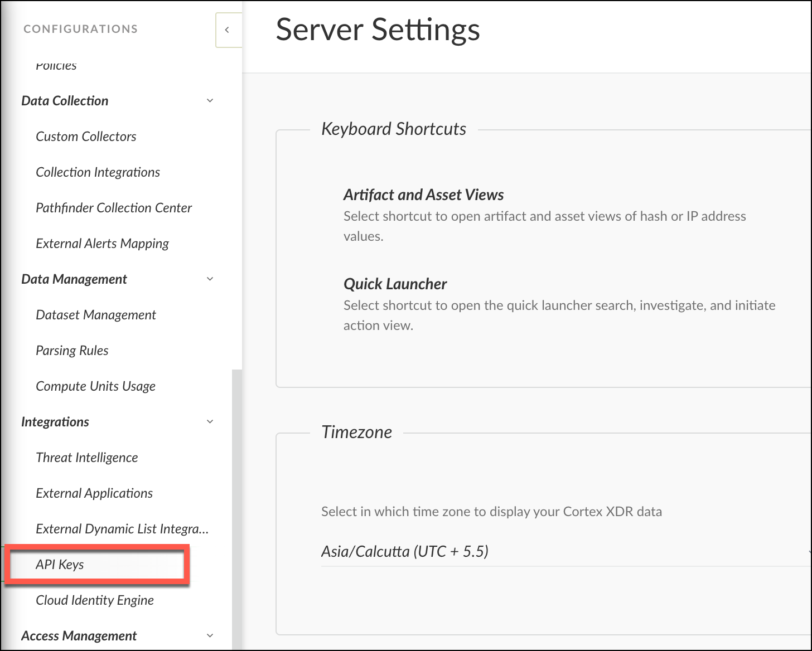Collapse the Access Management section chevron

(x=210, y=636)
